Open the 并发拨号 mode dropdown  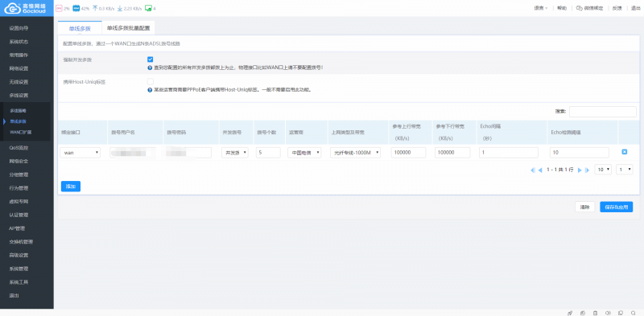(234, 153)
